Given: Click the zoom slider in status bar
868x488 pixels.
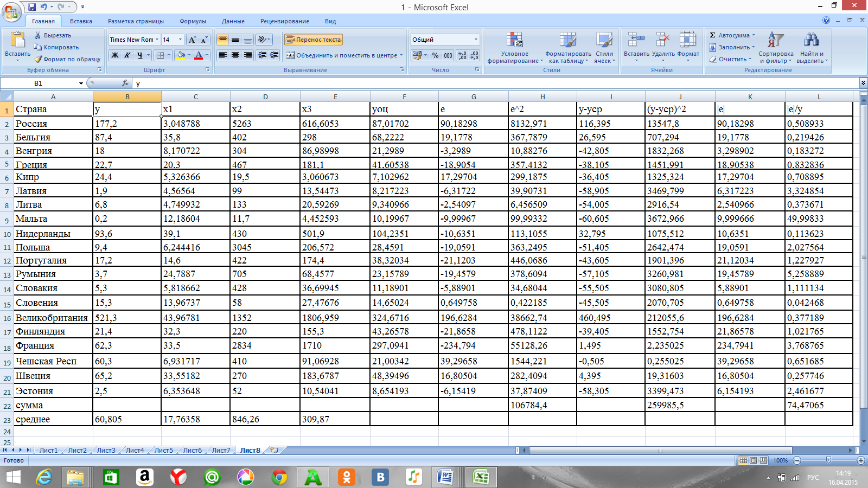Looking at the screenshot, I should (828, 460).
